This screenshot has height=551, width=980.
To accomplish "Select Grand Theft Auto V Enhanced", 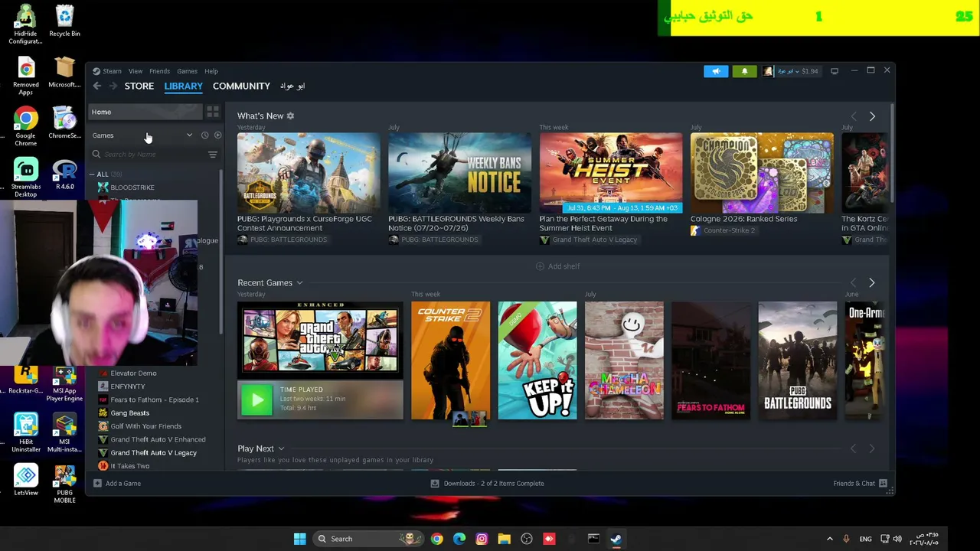I will point(158,439).
